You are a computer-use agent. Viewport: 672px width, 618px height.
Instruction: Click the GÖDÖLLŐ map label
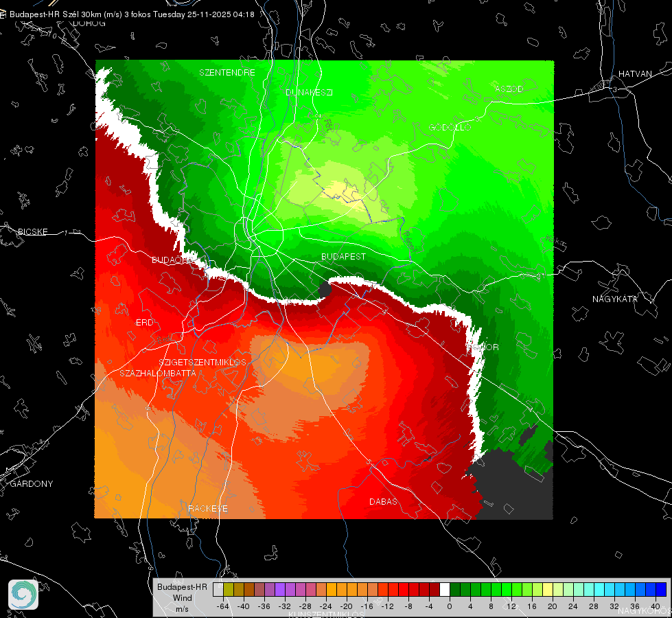tap(450, 127)
